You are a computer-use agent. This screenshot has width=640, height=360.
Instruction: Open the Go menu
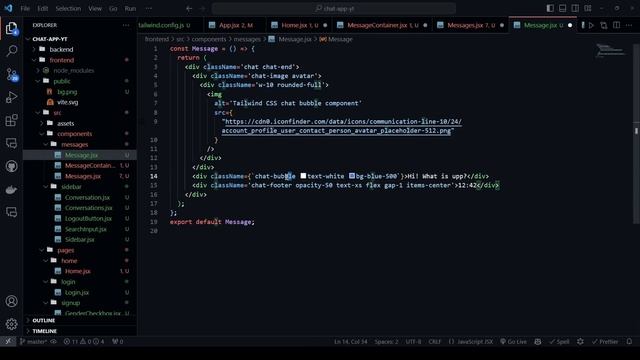[113, 8]
